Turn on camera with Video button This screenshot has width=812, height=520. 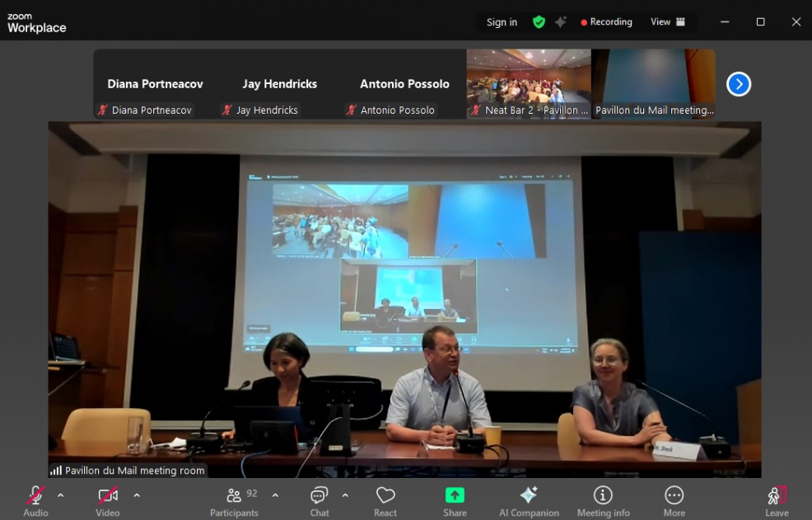[x=107, y=496]
